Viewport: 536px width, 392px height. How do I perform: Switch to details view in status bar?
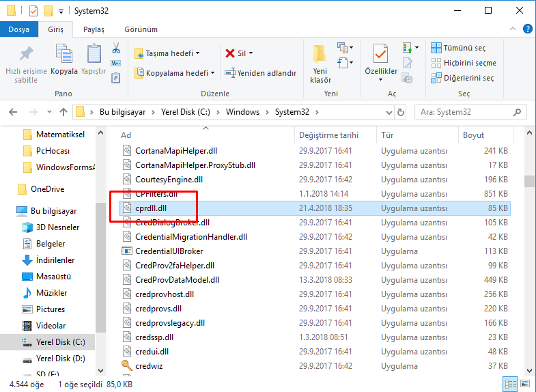(x=511, y=384)
